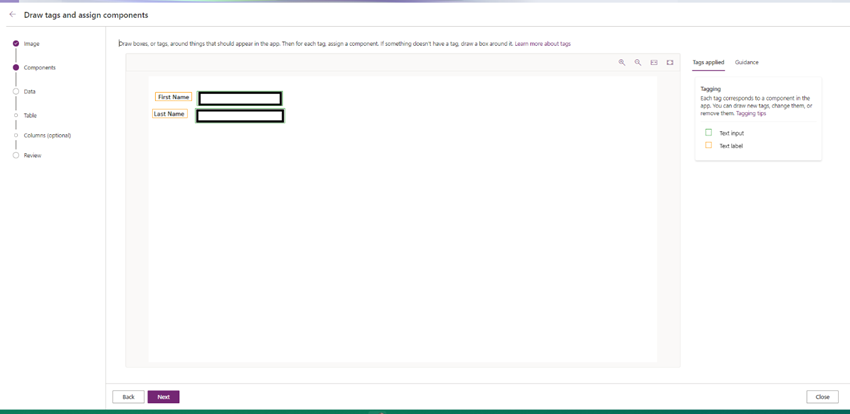Click the green Text input legend swatch
The width and height of the screenshot is (850, 414).
[x=709, y=132]
